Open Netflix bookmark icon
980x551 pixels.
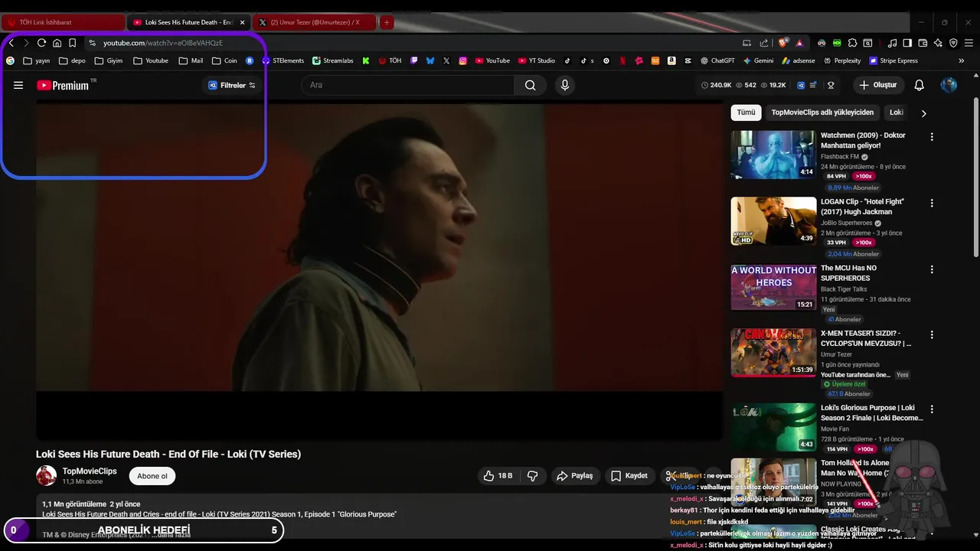(x=623, y=60)
